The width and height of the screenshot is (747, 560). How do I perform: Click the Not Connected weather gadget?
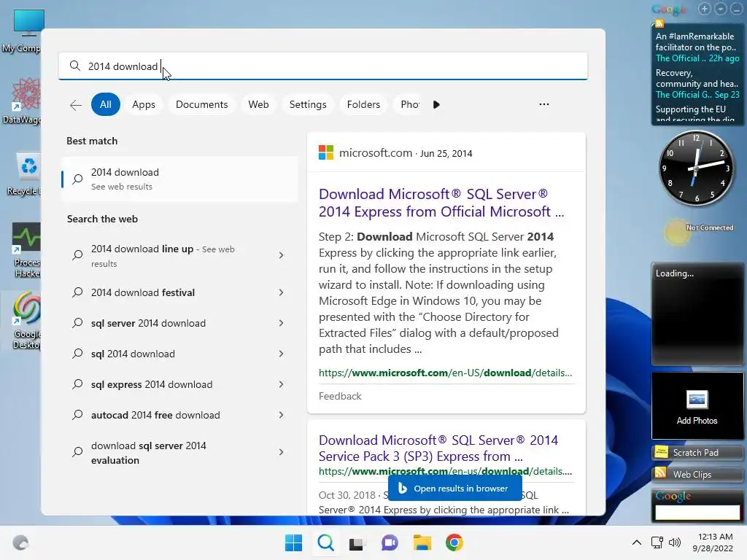(698, 230)
